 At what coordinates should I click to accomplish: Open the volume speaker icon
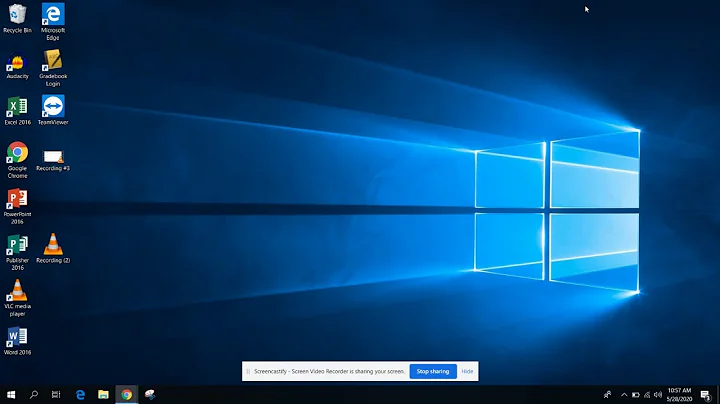click(x=658, y=394)
